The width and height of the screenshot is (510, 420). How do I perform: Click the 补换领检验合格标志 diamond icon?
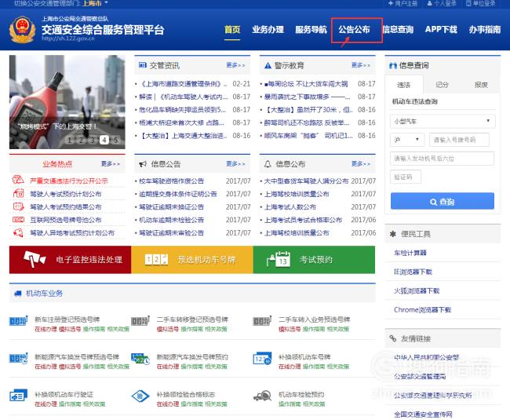[140, 396]
